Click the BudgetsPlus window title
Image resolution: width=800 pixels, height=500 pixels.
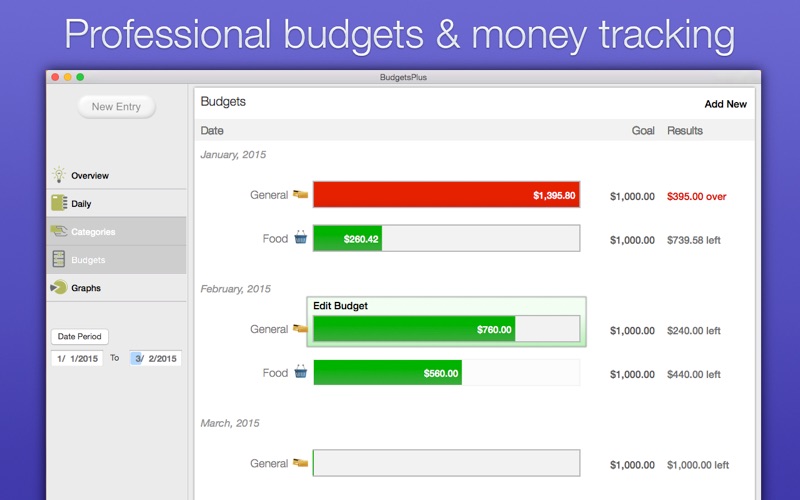(403, 77)
